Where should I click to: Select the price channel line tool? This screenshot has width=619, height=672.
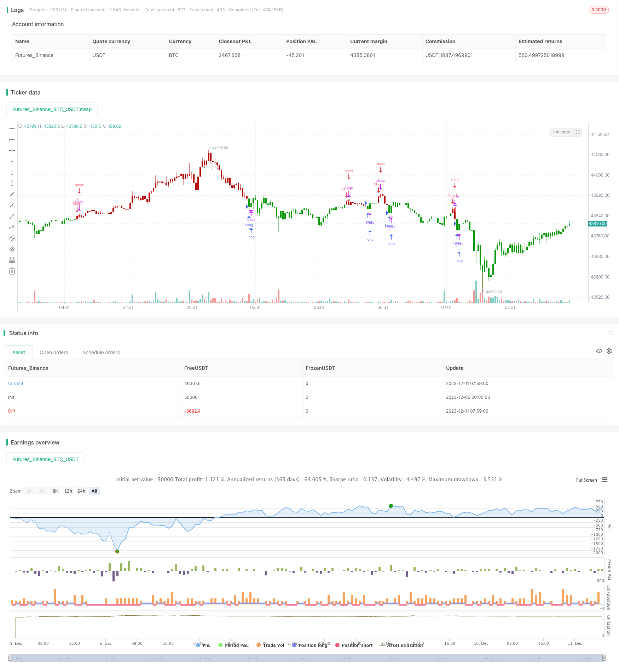(x=12, y=238)
